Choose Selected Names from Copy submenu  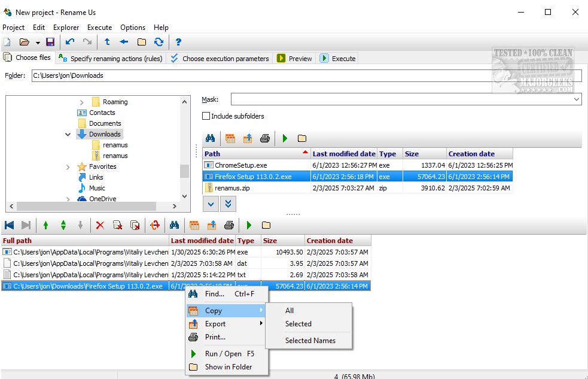coord(310,341)
